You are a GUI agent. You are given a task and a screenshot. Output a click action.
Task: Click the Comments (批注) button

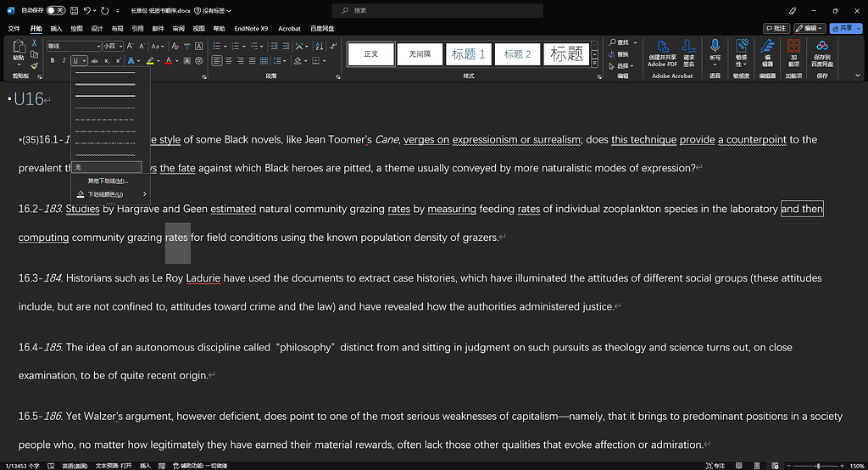(x=776, y=28)
